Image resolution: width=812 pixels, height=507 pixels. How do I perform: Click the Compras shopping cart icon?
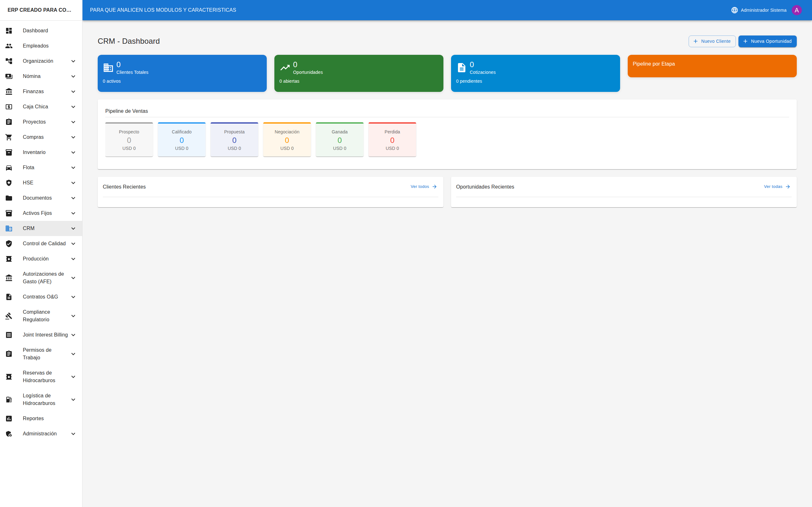coord(9,137)
